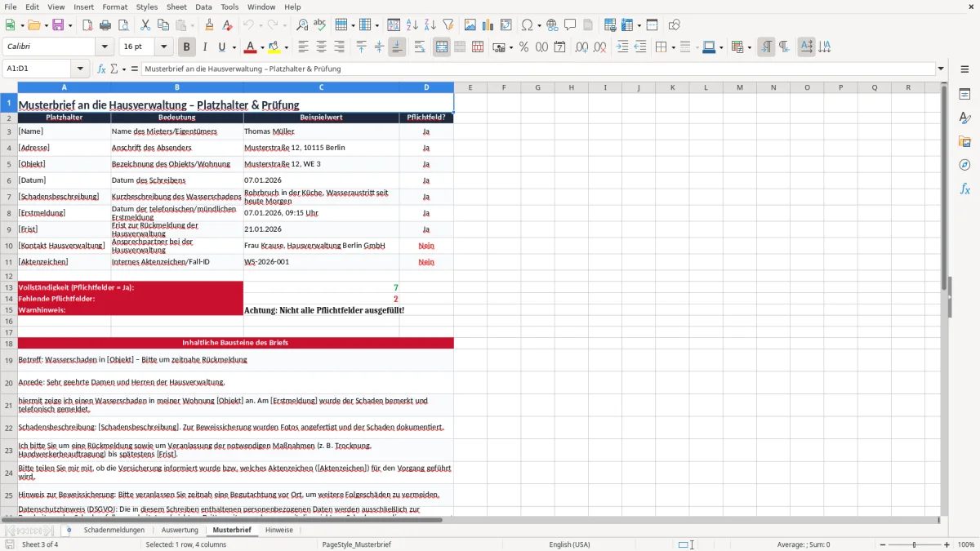Click Increase Indent icon
Screen dimensions: 980x551
pyautogui.click(x=622, y=47)
